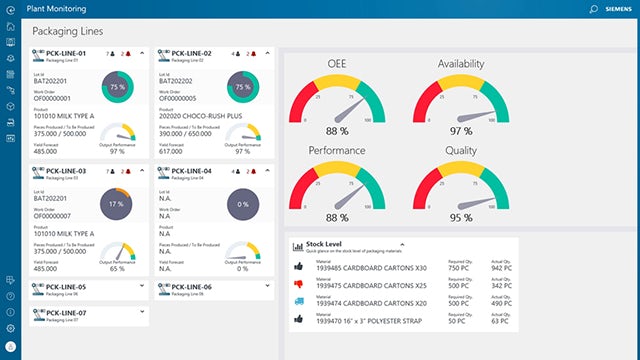Open the home icon in the sidebar
Screen dimensions: 640x360
(11, 27)
